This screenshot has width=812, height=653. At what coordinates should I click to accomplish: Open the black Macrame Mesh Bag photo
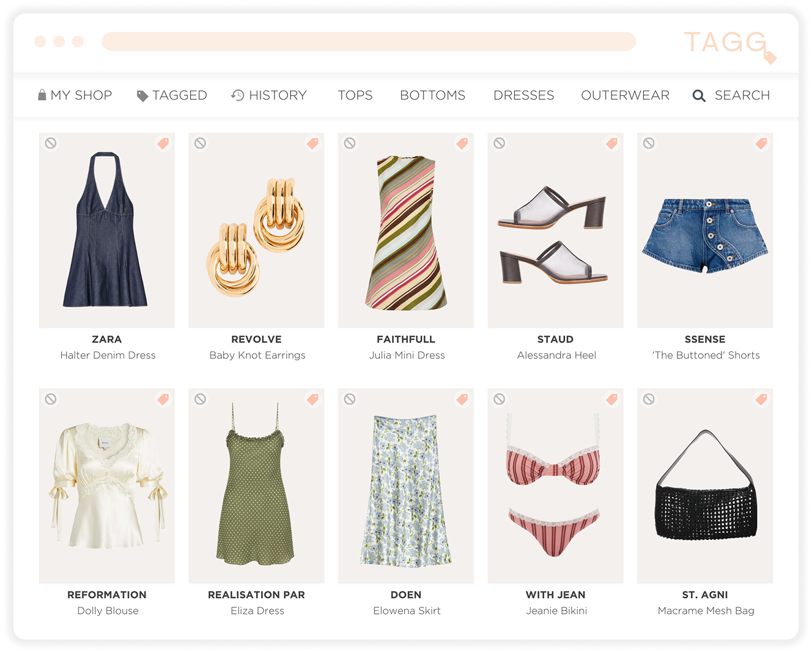(705, 486)
